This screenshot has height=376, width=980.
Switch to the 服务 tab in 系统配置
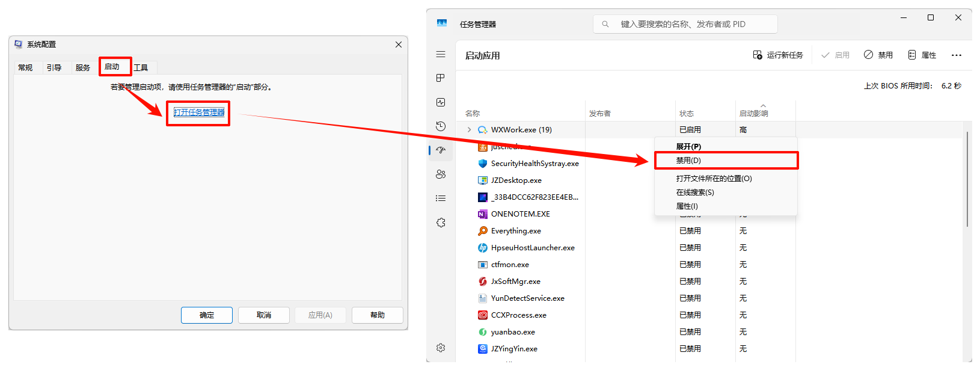pos(83,67)
